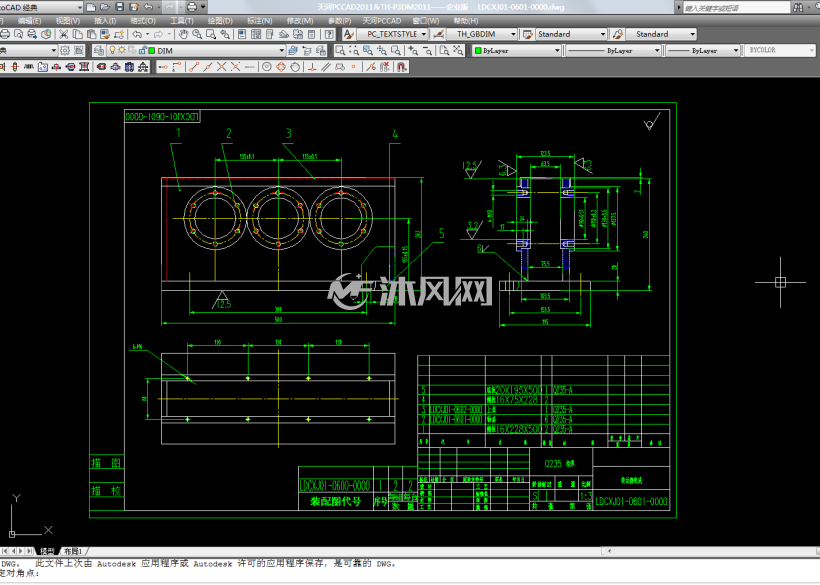Click the Plot printer icon
Image resolution: width=820 pixels, height=585 pixels.
(5, 34)
